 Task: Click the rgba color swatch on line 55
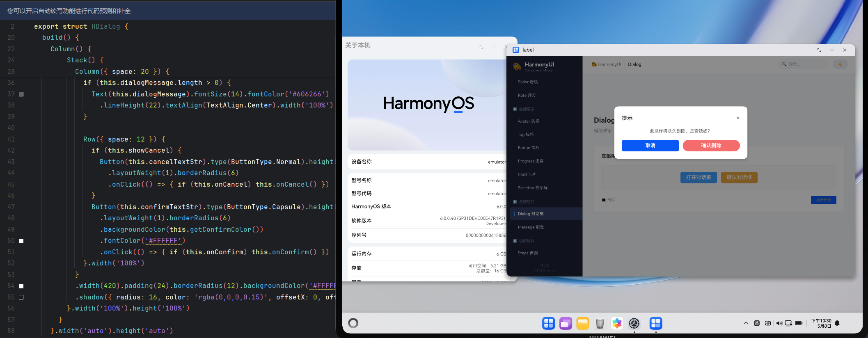pos(21,297)
